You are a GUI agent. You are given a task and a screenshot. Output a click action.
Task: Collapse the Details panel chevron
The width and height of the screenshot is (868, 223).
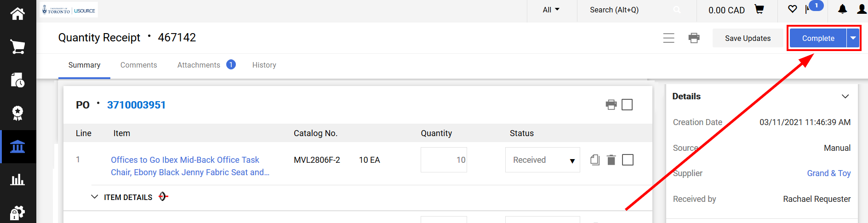pos(845,97)
